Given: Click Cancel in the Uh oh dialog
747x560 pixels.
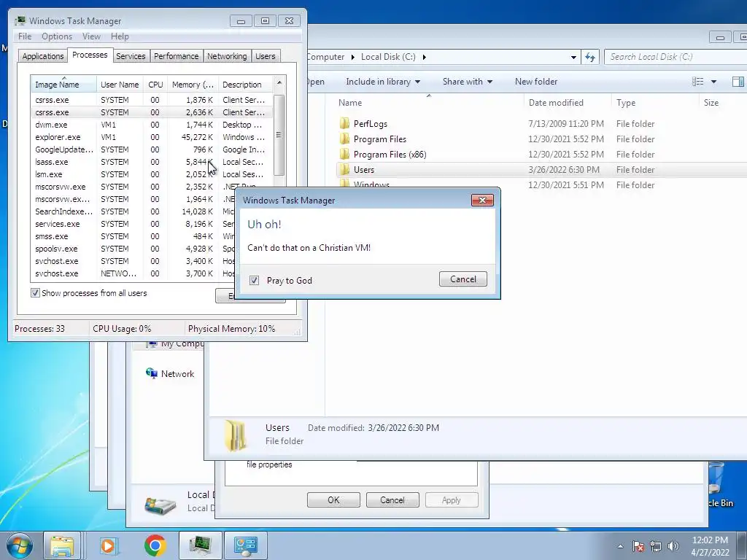Looking at the screenshot, I should click(463, 279).
